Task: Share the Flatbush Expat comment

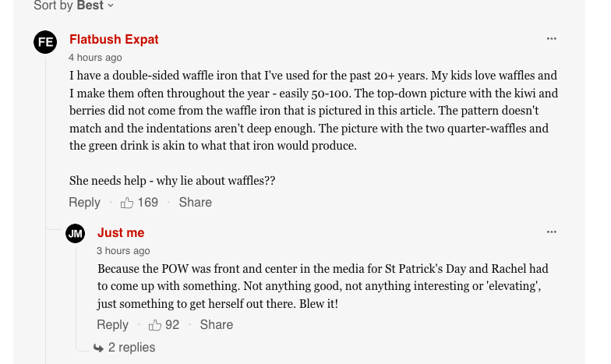Action: [x=195, y=203]
